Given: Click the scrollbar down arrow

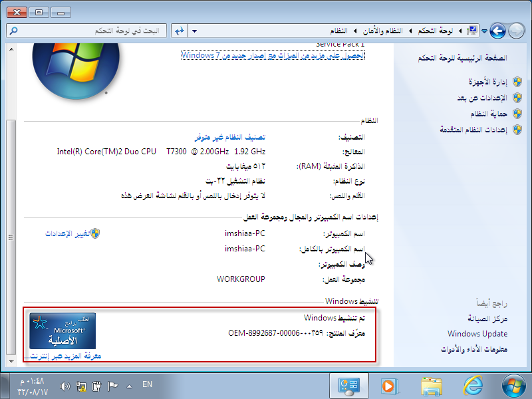Looking at the screenshot, I should click(x=11, y=362).
